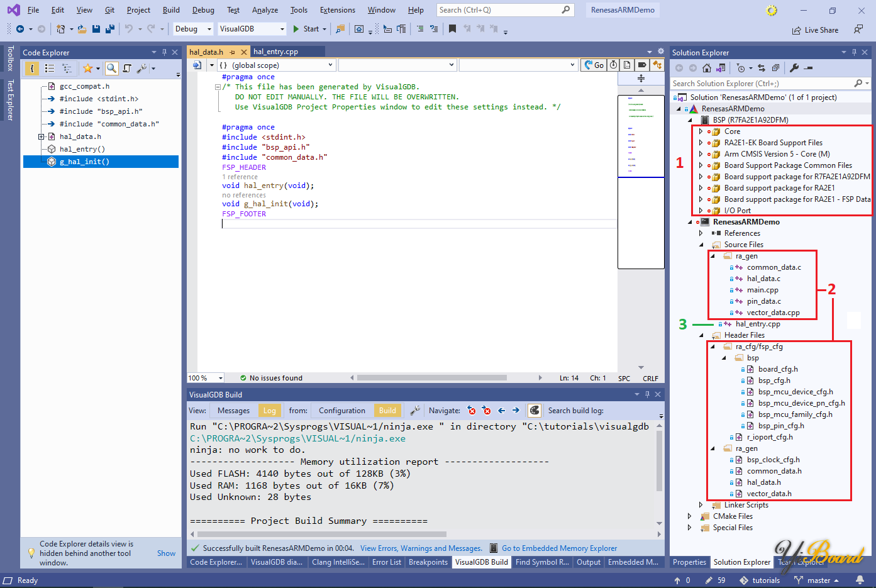The height and width of the screenshot is (588, 876).
Task: Expand the CMake Files folder
Action: 689,516
